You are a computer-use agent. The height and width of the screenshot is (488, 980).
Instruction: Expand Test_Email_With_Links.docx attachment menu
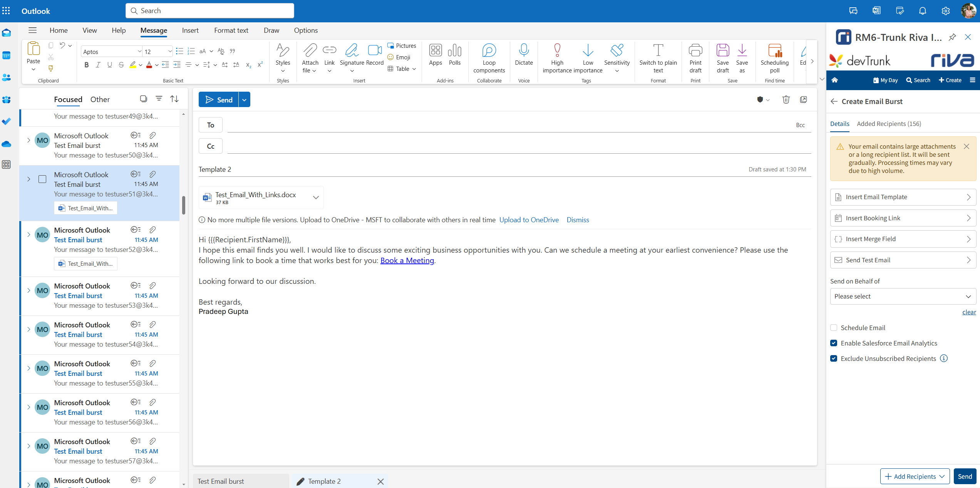click(x=316, y=198)
